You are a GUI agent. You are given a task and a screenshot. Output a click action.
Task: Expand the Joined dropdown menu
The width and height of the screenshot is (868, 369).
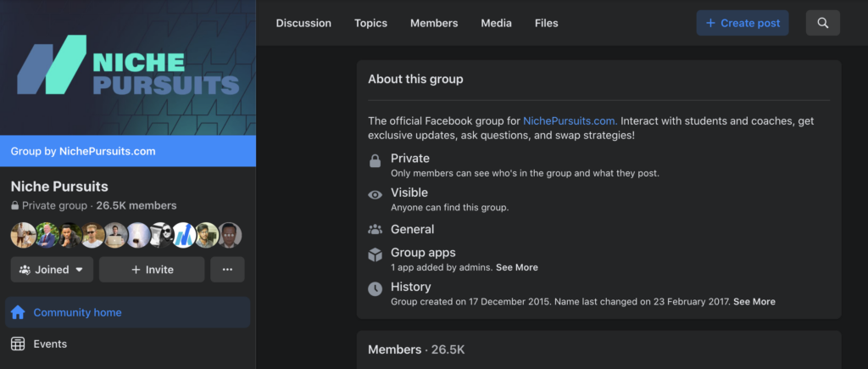52,269
